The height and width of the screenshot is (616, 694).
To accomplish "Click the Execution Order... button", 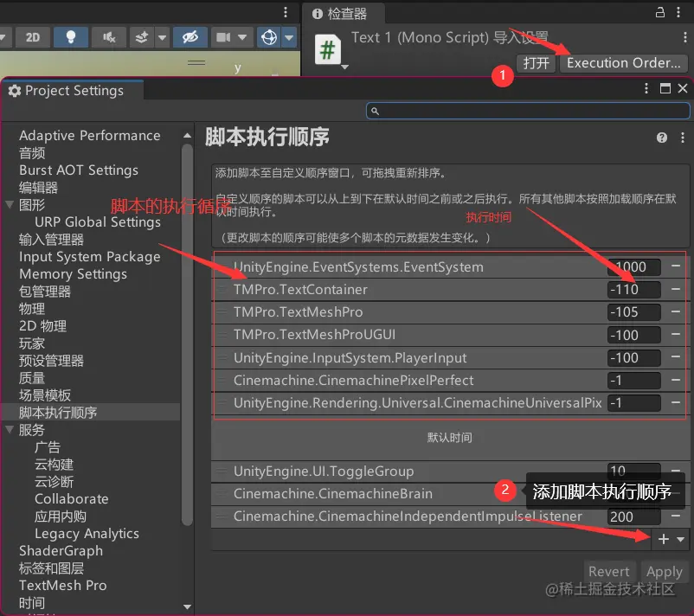I will [624, 63].
